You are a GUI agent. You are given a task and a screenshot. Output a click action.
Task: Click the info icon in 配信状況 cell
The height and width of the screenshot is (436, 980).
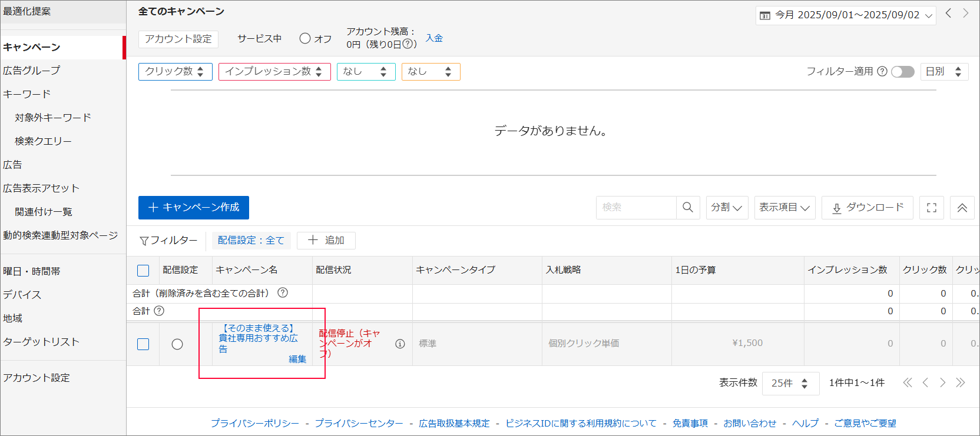(x=400, y=344)
